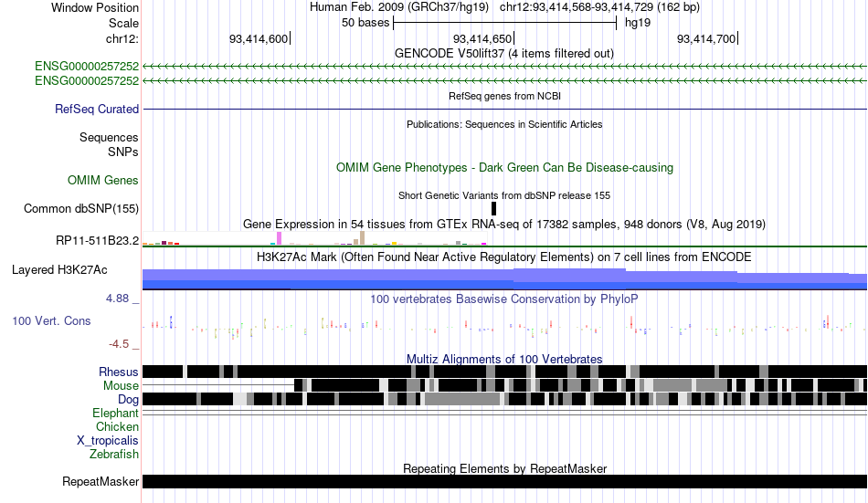The width and height of the screenshot is (868, 503).
Task: Click the Elephant alignment label
Action: tap(116, 414)
